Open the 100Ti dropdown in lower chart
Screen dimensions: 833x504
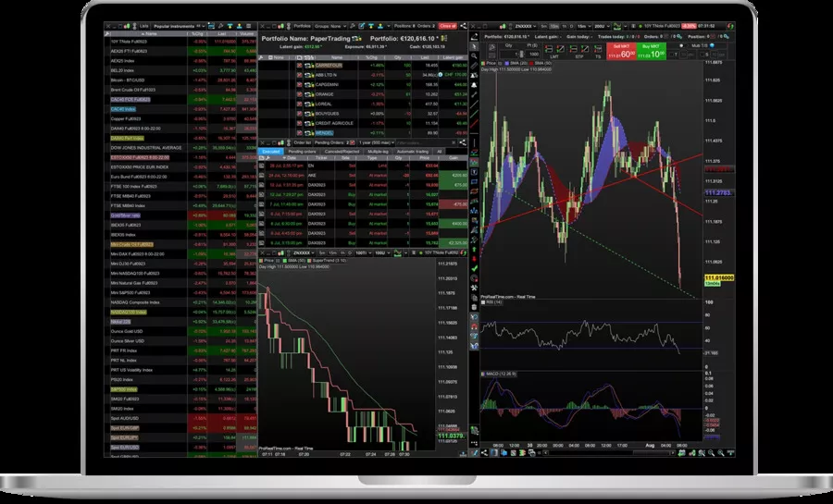click(x=364, y=253)
